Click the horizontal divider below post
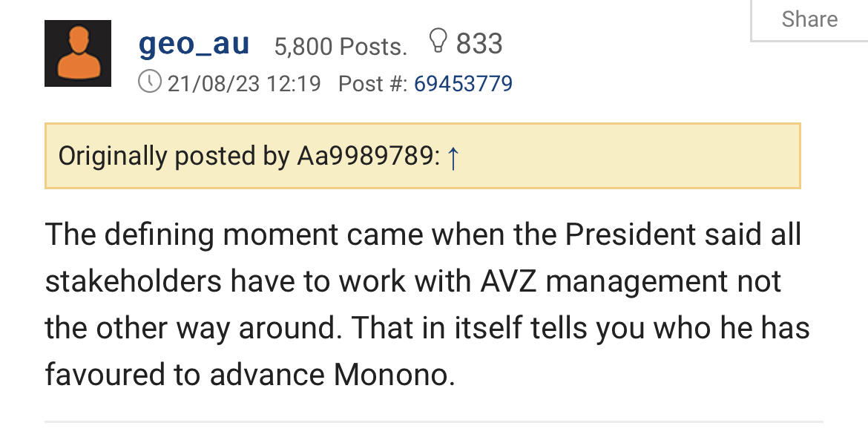The height and width of the screenshot is (443, 868). pyautogui.click(x=434, y=421)
